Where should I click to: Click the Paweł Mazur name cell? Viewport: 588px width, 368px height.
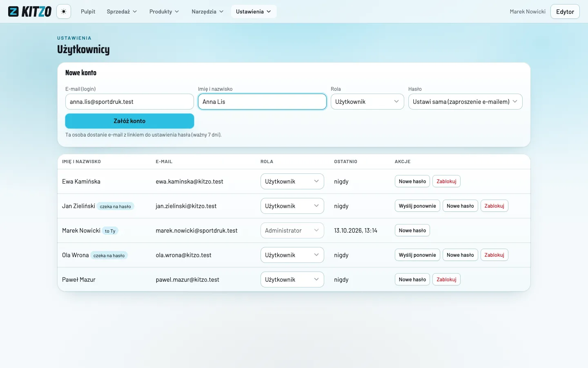79,280
